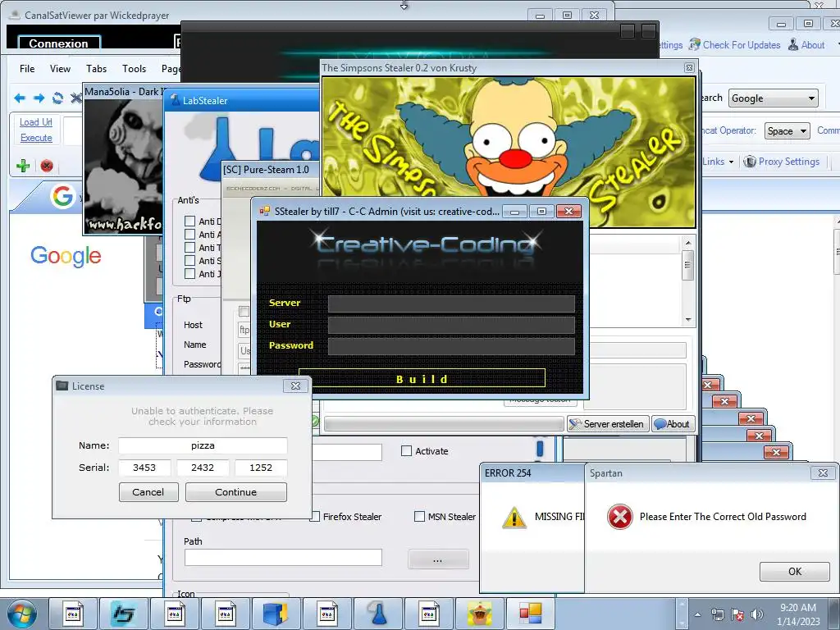Open the Windows Start menu
Viewport: 840px width, 630px height.
[x=22, y=614]
